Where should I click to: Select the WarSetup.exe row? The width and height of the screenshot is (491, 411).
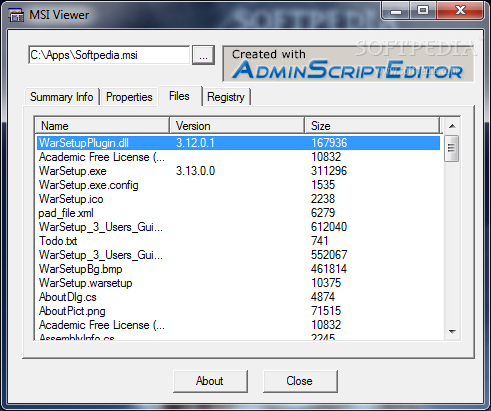pyautogui.click(x=238, y=171)
